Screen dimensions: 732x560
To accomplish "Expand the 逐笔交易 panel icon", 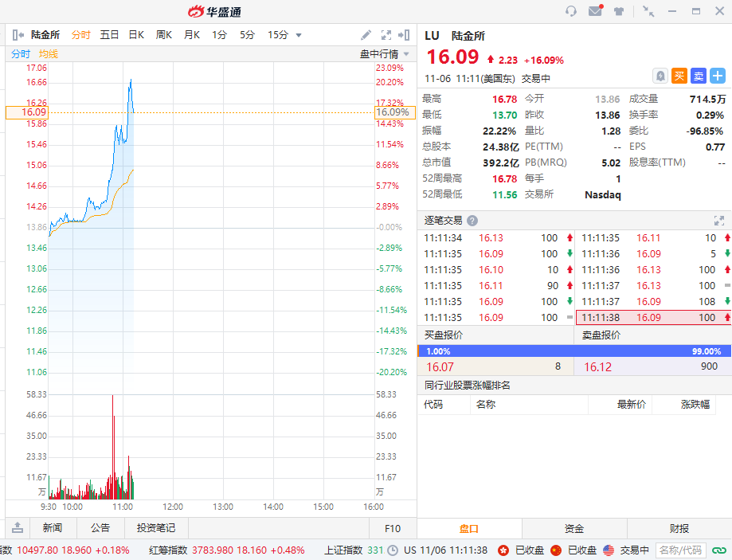I will coord(719,221).
